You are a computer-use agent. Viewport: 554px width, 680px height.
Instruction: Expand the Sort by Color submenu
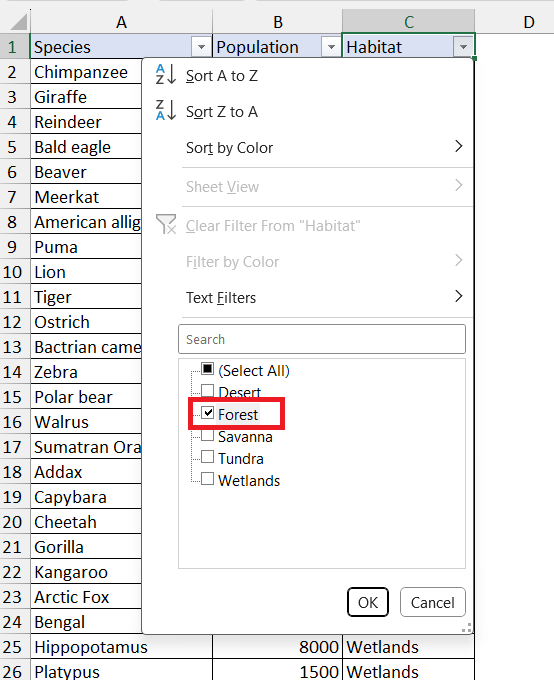click(459, 147)
